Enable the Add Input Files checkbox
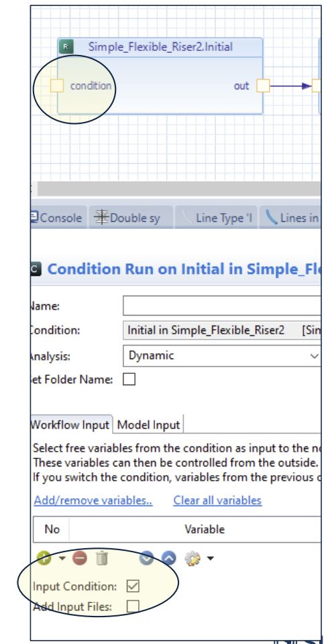The height and width of the screenshot is (644, 324). [133, 606]
